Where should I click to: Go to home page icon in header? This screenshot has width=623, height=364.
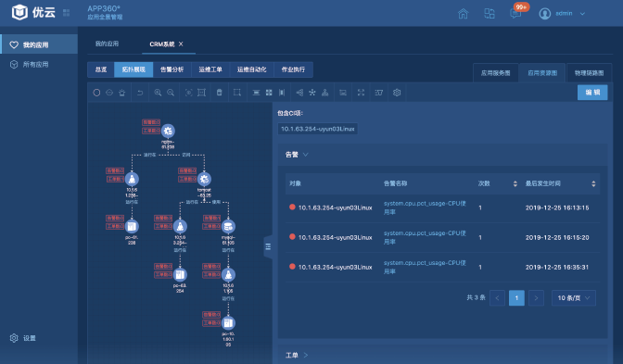point(463,14)
